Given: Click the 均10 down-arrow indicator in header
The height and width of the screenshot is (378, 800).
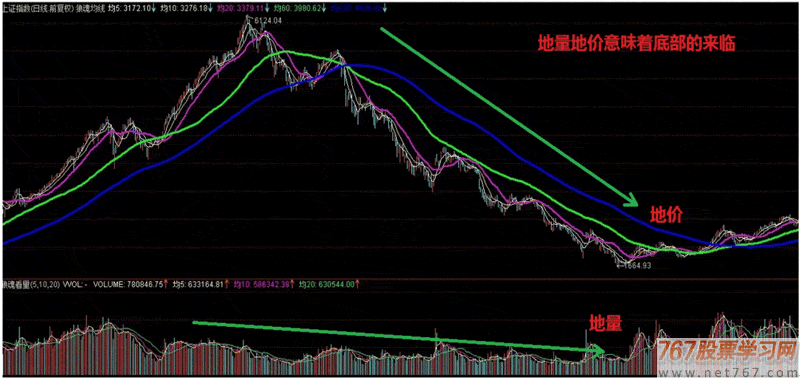Looking at the screenshot, I should 211,8.
